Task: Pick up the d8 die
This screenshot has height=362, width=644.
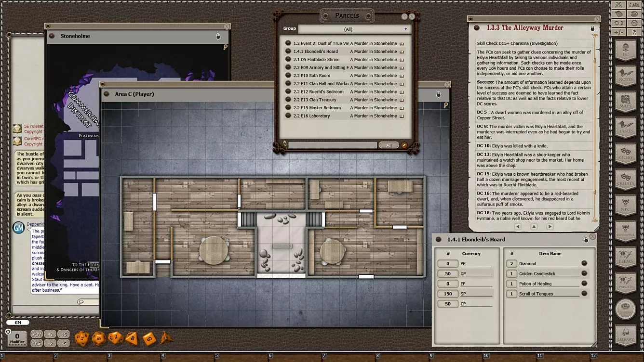Action: pyautogui.click(x=132, y=338)
